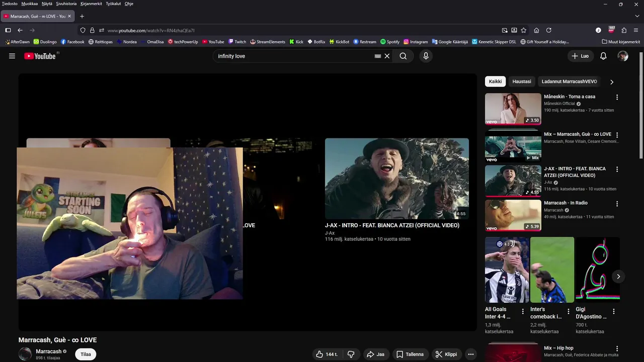
Task: Open a new browser tab with plus
Action: pyautogui.click(x=82, y=16)
